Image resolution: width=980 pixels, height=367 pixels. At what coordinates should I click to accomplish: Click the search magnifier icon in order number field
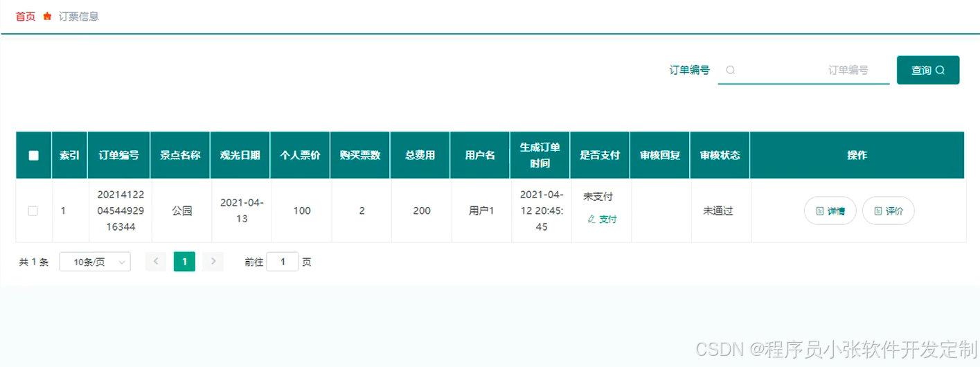(x=730, y=70)
